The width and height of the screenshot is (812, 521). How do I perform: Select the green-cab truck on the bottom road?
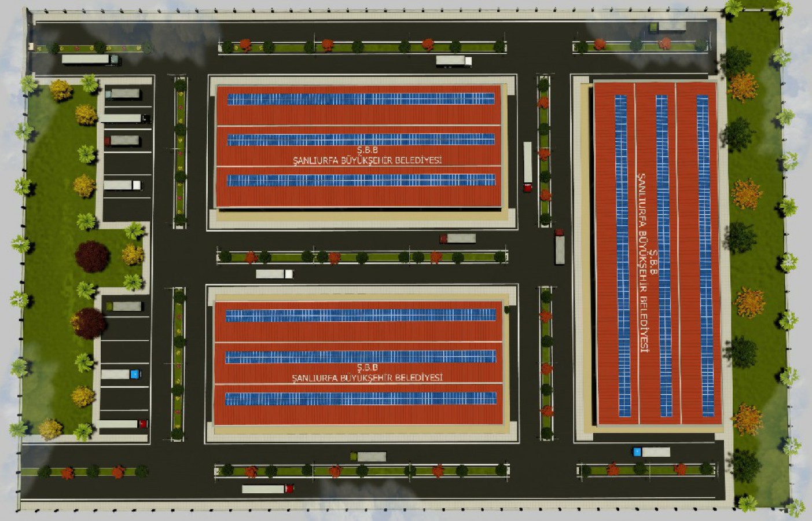pos(368,457)
